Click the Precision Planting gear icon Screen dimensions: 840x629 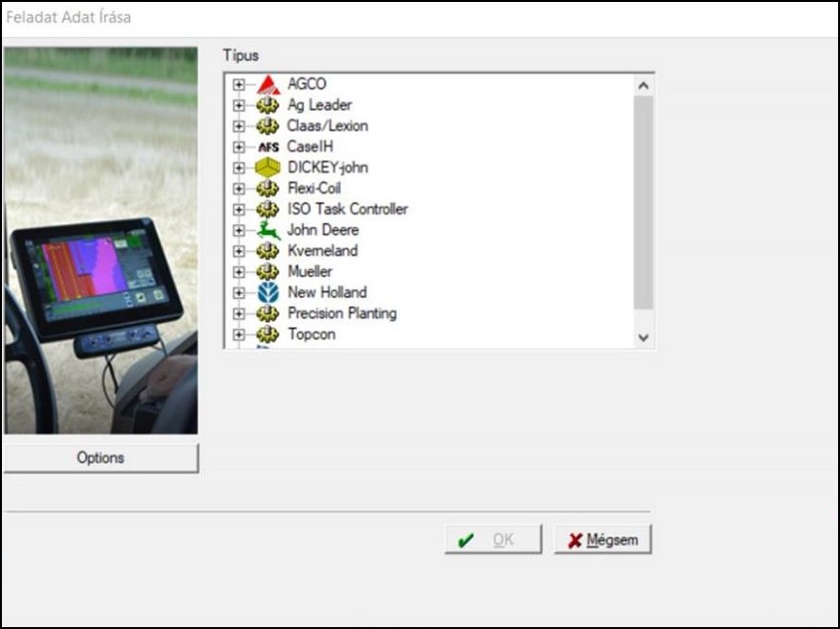coord(268,314)
